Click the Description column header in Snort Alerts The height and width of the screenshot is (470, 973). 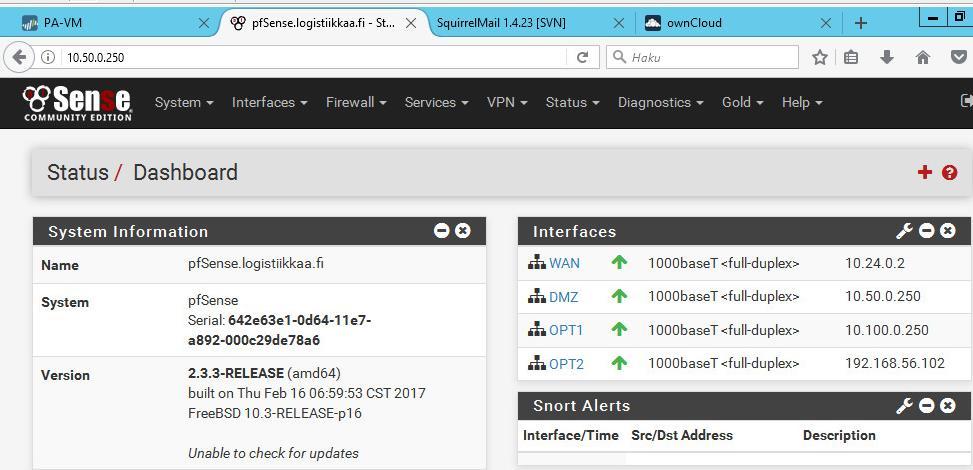click(839, 435)
